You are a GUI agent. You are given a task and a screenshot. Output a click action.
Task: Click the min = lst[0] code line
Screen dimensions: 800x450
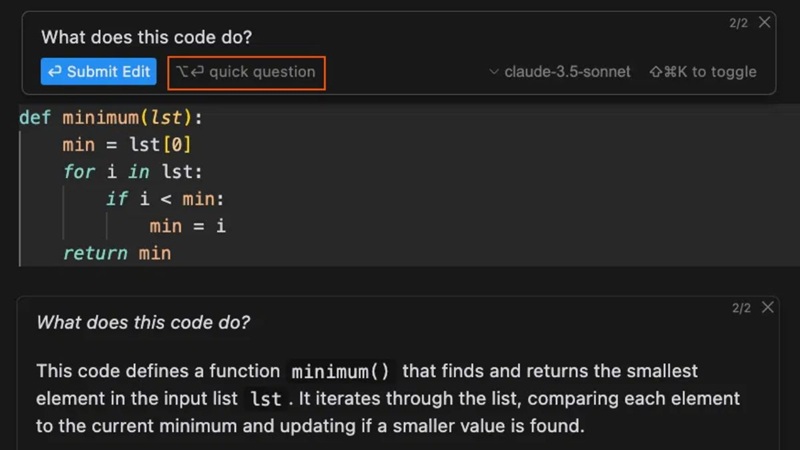coord(126,145)
